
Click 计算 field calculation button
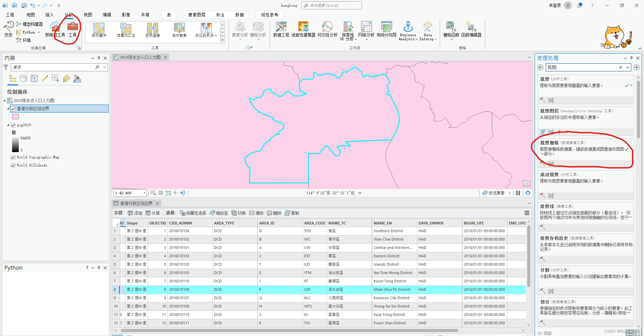coord(153,213)
